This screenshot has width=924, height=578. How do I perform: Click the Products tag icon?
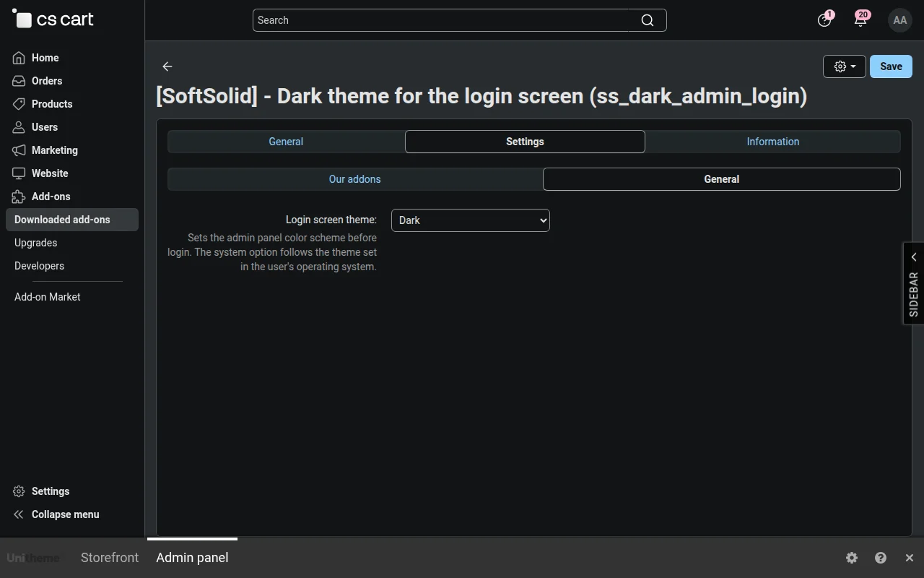point(19,104)
